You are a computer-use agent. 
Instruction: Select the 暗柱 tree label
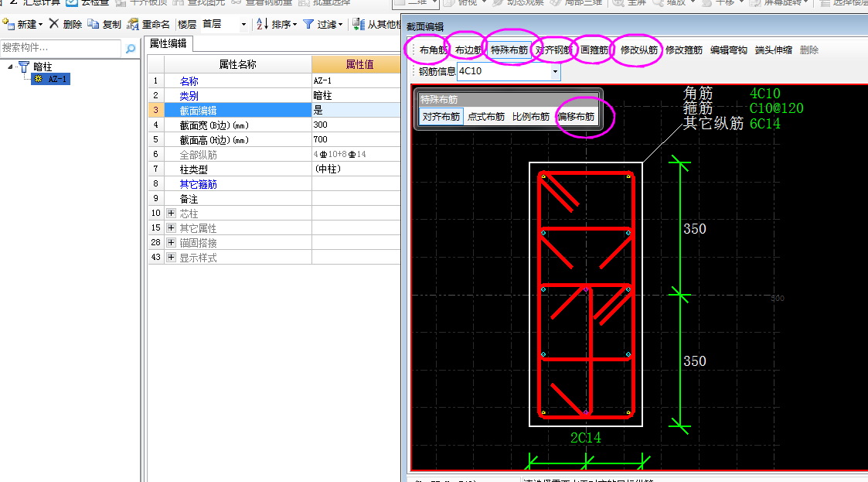(43, 67)
